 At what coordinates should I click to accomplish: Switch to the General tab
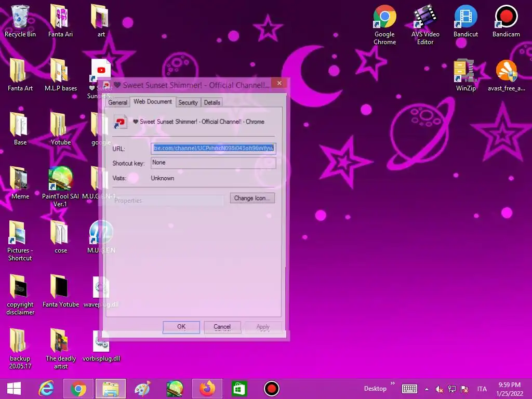tap(118, 102)
